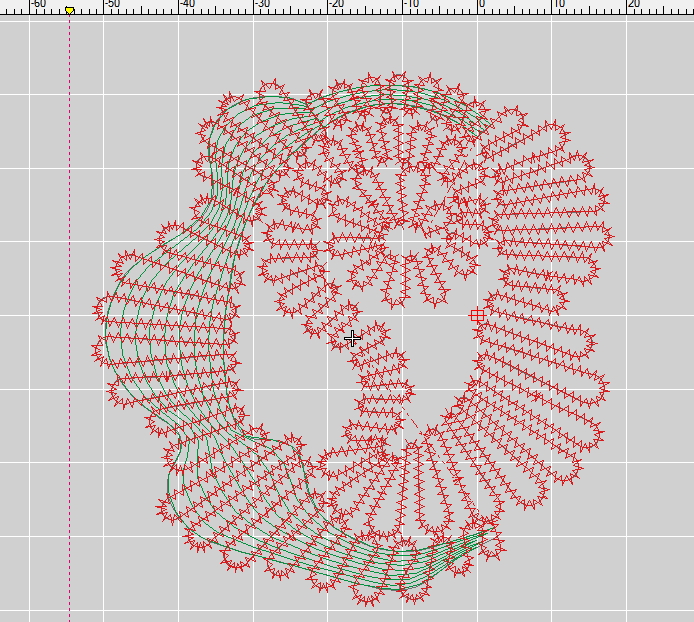Click the 0 label on the ruler

click(482, 4)
